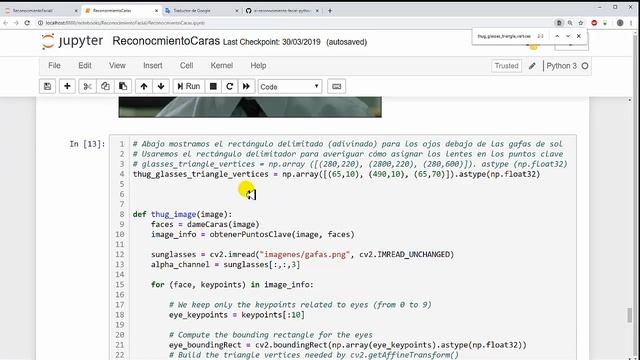Switch to ReconocimientoFacial browser tab
The height and width of the screenshot is (360, 640).
[x=40, y=11]
